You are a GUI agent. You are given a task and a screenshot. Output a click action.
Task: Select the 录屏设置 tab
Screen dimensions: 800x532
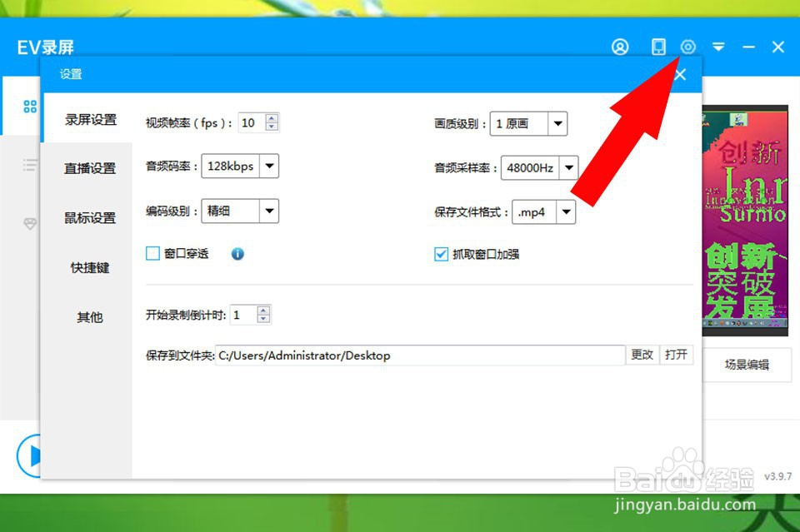[90, 120]
